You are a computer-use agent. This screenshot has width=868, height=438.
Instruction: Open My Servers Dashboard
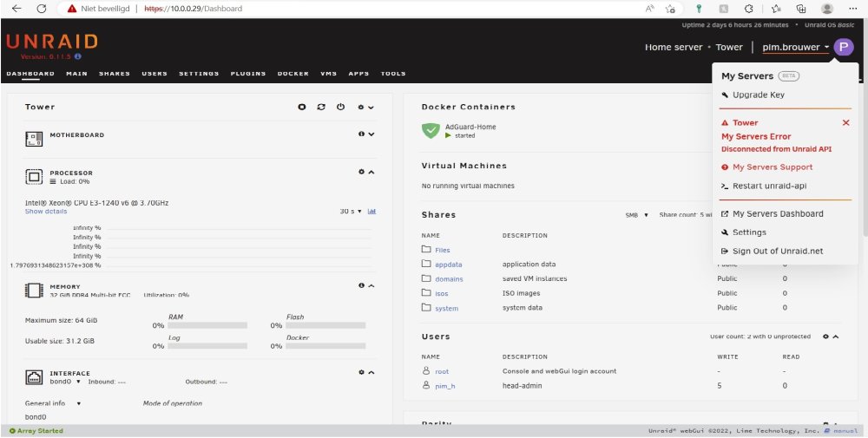pyautogui.click(x=773, y=213)
